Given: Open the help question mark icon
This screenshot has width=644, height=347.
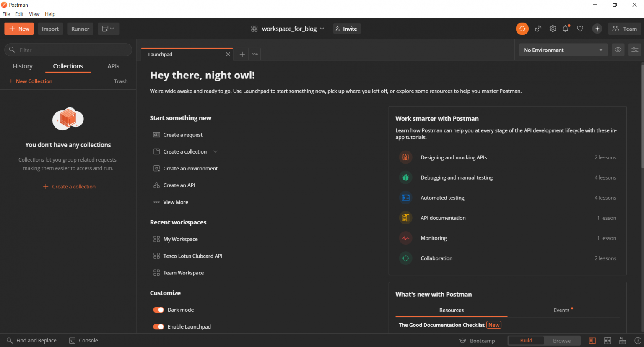Looking at the screenshot, I should 638,340.
